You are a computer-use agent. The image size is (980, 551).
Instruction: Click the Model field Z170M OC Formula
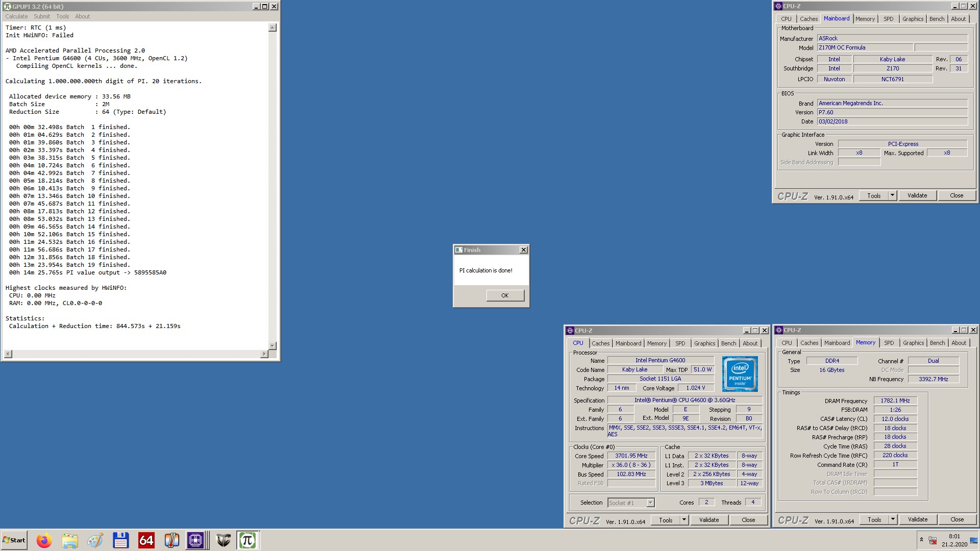point(865,47)
